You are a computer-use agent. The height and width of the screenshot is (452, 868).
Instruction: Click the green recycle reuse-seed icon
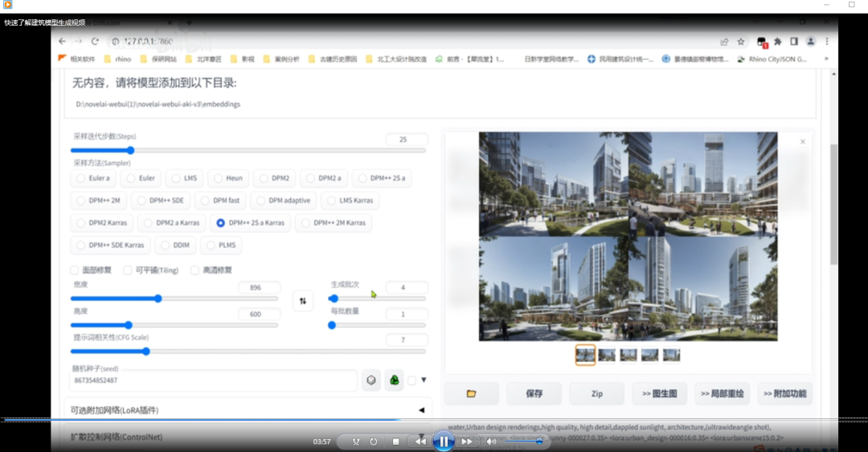pyautogui.click(x=394, y=381)
